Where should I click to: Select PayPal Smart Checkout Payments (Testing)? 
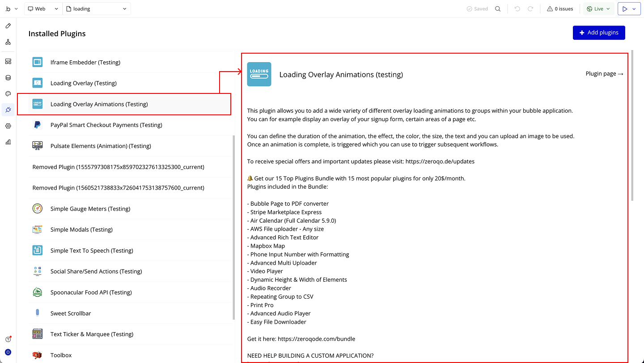pos(131,125)
